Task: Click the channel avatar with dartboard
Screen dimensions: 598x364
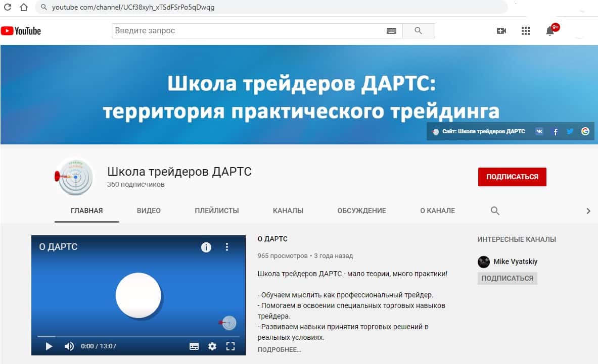Action: pos(74,177)
